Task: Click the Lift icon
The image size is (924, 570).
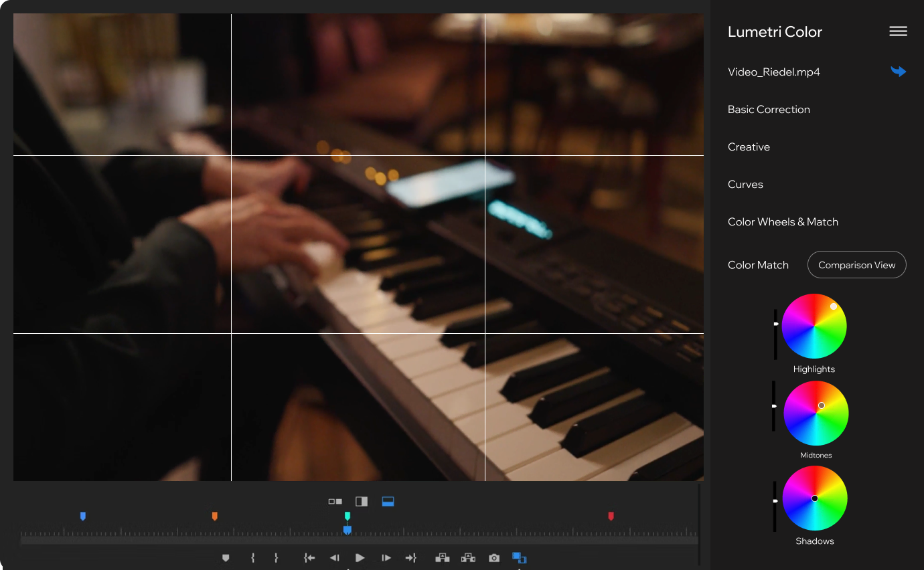Action: tap(442, 558)
